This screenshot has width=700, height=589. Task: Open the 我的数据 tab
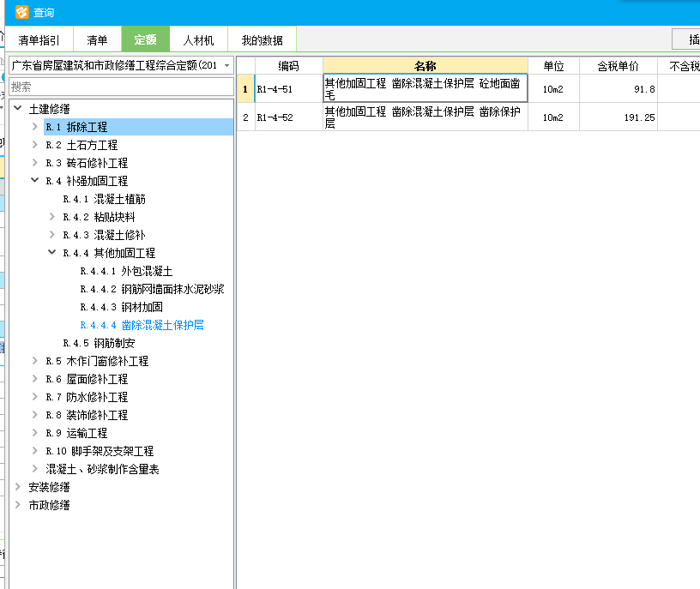[262, 40]
